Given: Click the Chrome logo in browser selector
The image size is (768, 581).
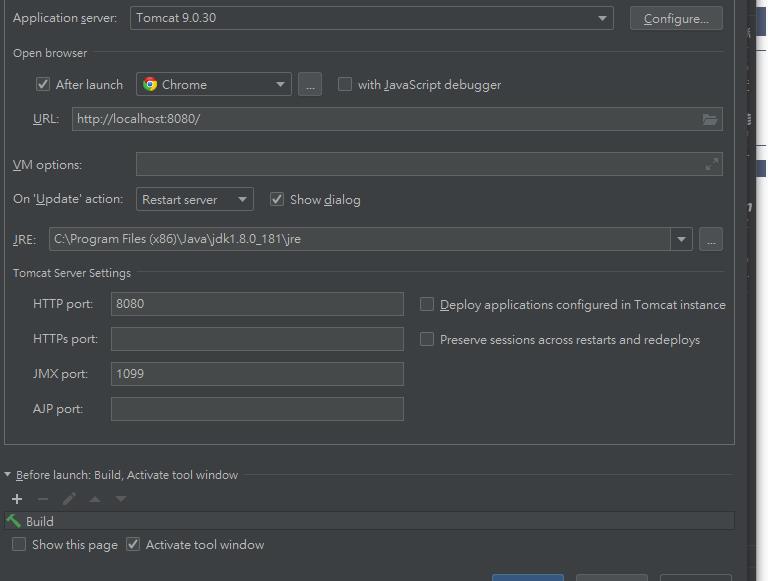Looking at the screenshot, I should (150, 84).
